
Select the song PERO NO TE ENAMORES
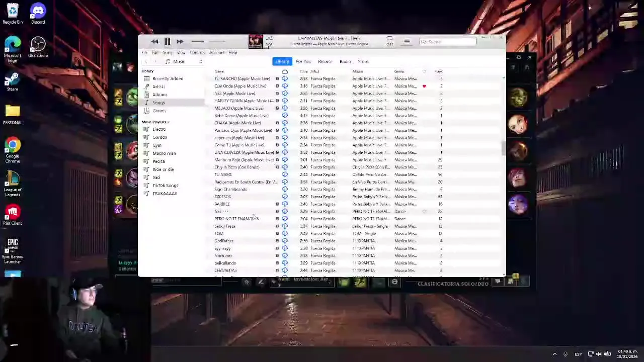tap(236, 219)
